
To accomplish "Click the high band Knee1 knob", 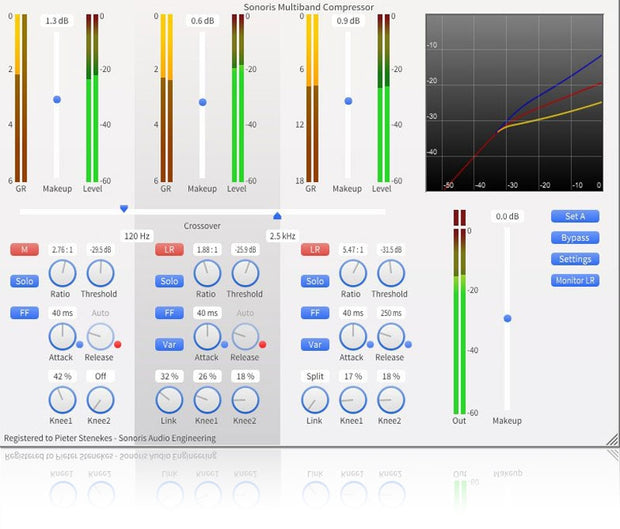I will pyautogui.click(x=353, y=400).
